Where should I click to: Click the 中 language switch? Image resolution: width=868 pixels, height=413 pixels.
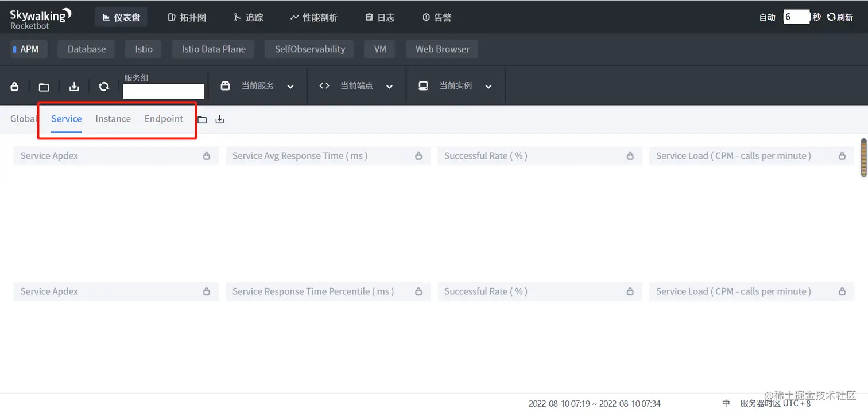pos(726,403)
